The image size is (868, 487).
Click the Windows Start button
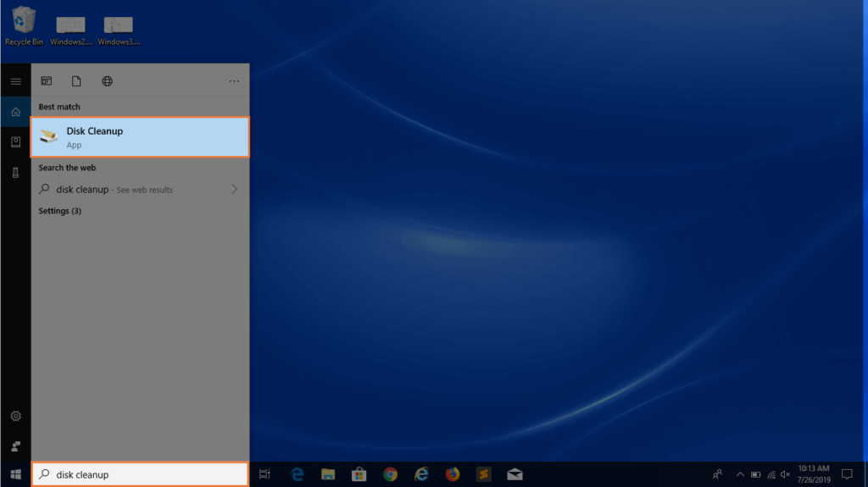click(x=15, y=474)
